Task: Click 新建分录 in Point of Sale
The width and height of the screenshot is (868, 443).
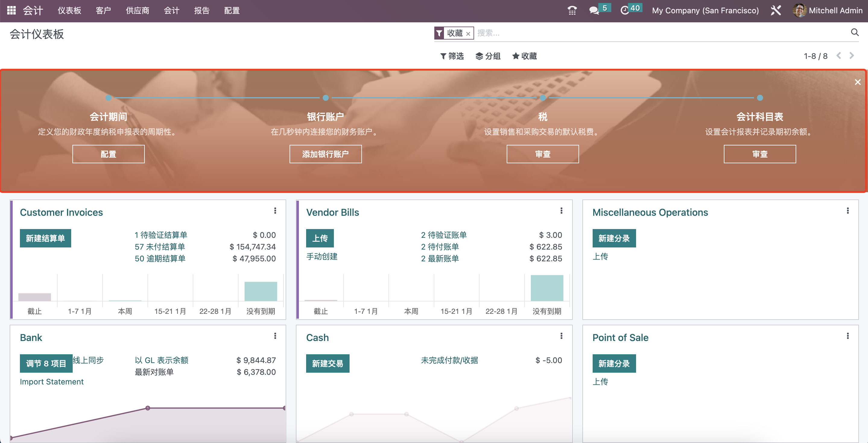Action: (x=614, y=363)
